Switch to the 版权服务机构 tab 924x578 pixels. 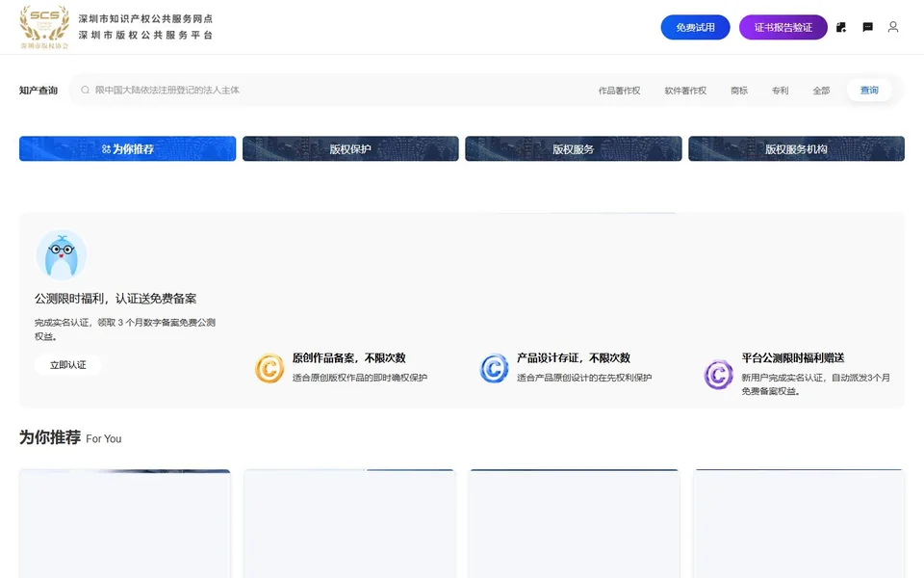click(x=796, y=148)
